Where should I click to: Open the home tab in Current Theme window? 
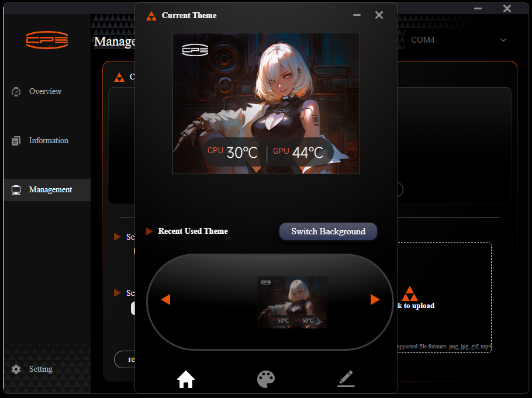tap(186, 379)
